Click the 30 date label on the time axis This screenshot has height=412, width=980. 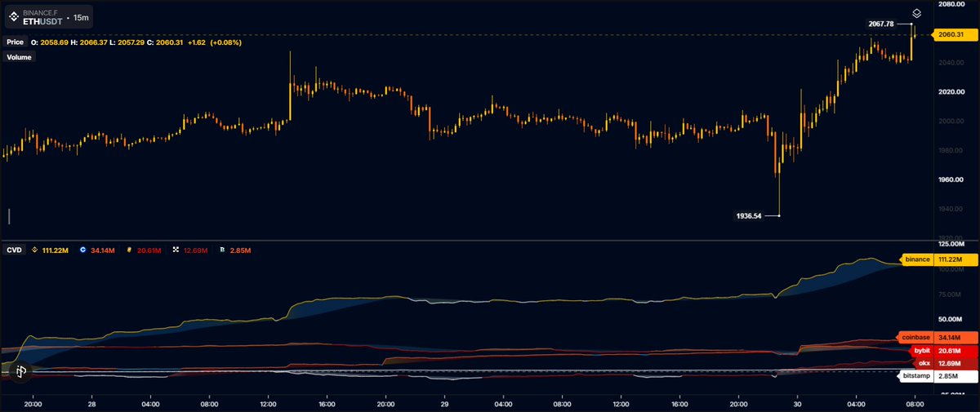(x=798, y=403)
